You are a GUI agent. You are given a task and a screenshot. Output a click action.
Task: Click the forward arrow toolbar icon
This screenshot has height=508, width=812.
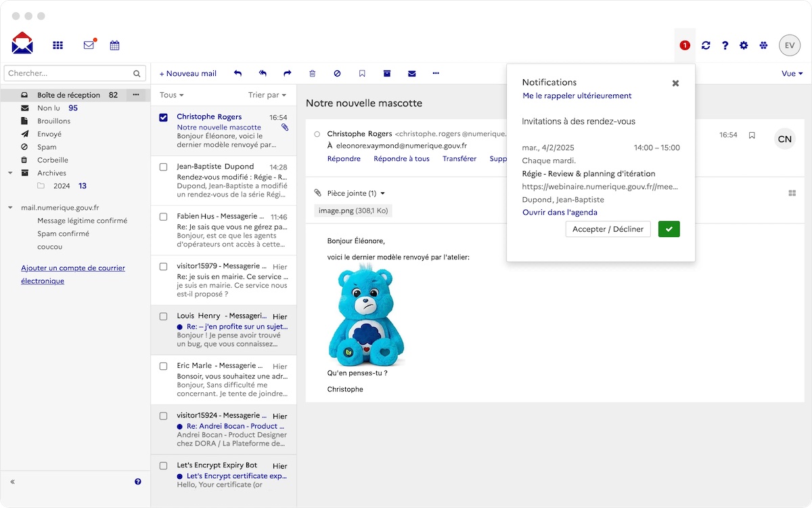point(287,73)
